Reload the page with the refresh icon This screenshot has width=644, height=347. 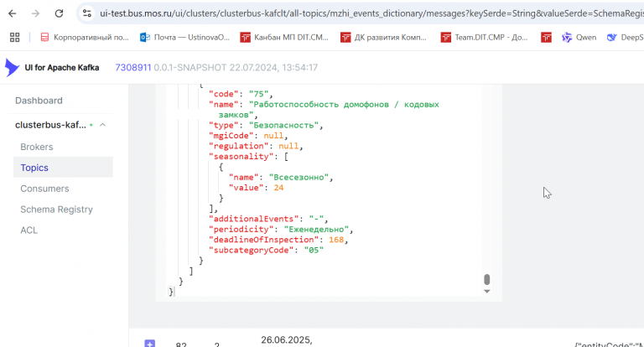click(x=60, y=13)
